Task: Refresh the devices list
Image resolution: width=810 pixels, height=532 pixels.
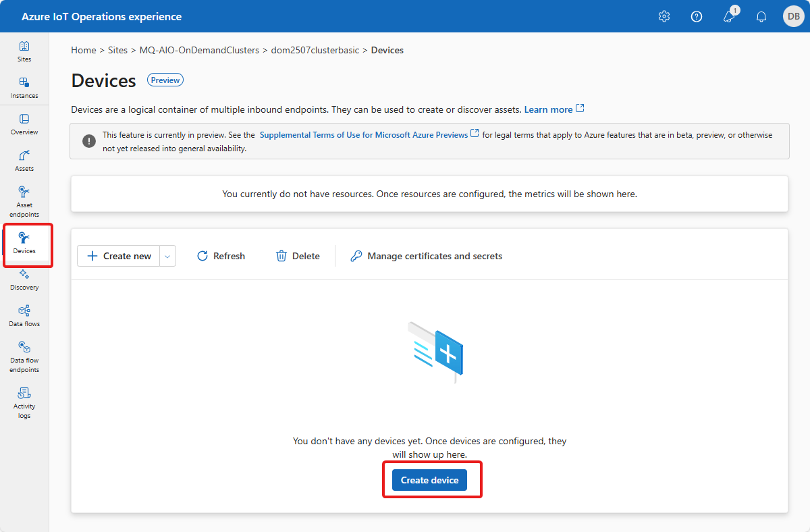Action: (x=221, y=256)
